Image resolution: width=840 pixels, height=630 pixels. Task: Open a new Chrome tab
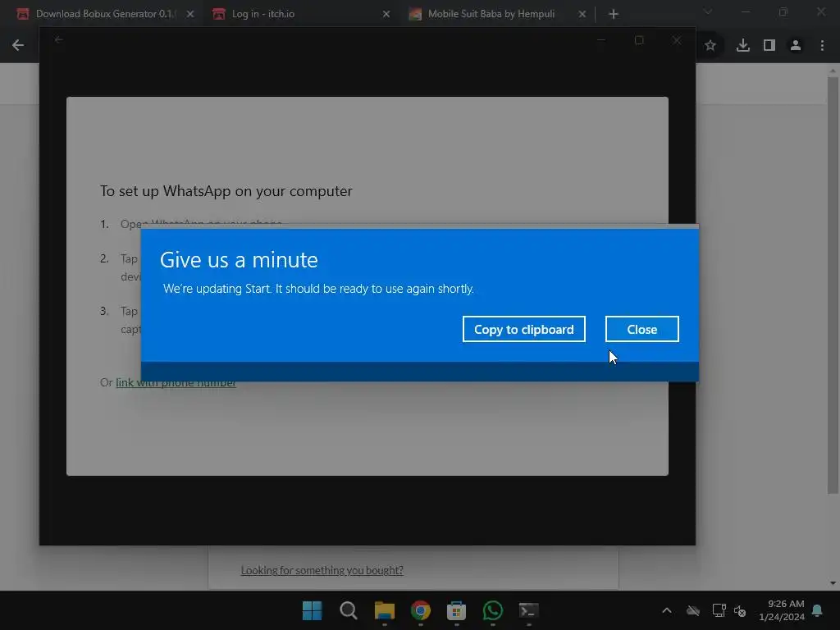[614, 14]
